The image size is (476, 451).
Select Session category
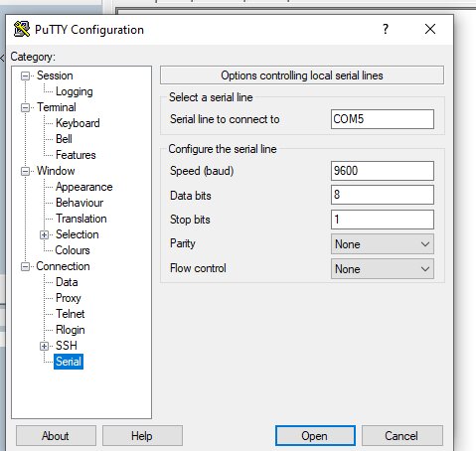click(x=55, y=75)
